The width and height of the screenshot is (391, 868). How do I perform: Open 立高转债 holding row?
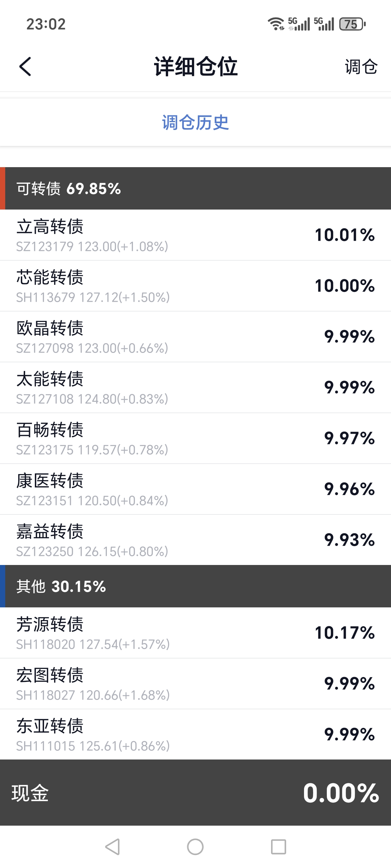195,235
